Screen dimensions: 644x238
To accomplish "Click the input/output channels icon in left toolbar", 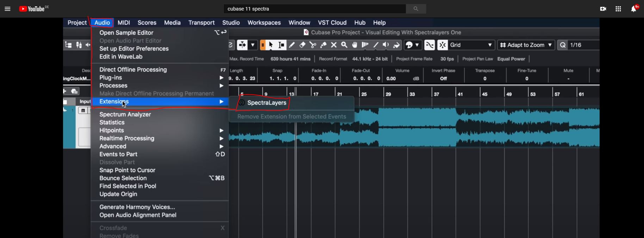I will pyautogui.click(x=79, y=45).
